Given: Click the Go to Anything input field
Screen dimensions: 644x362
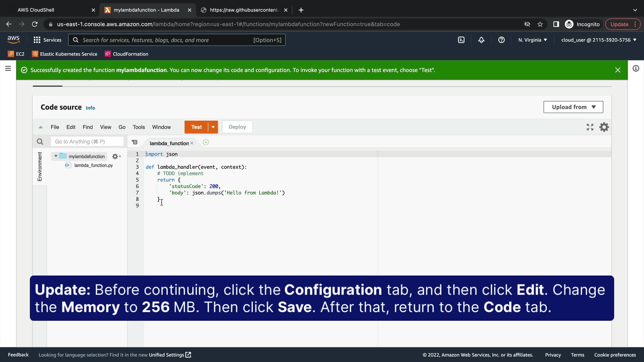Looking at the screenshot, I should coord(87,142).
